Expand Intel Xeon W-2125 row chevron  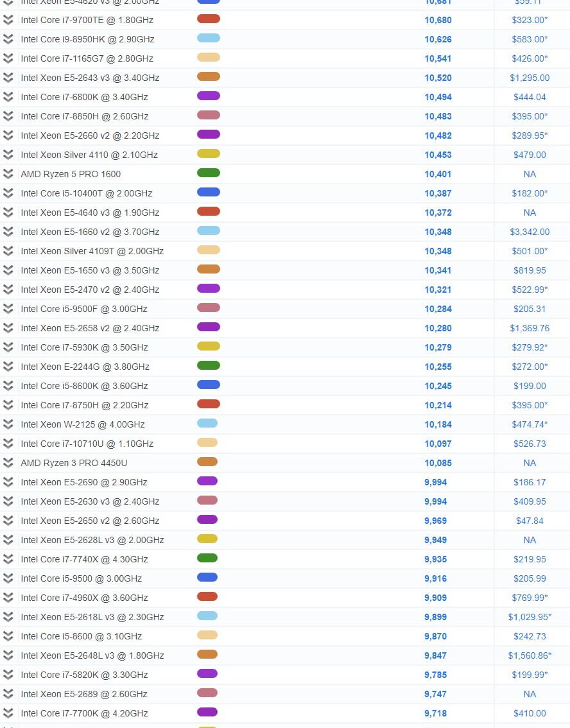pos(8,424)
